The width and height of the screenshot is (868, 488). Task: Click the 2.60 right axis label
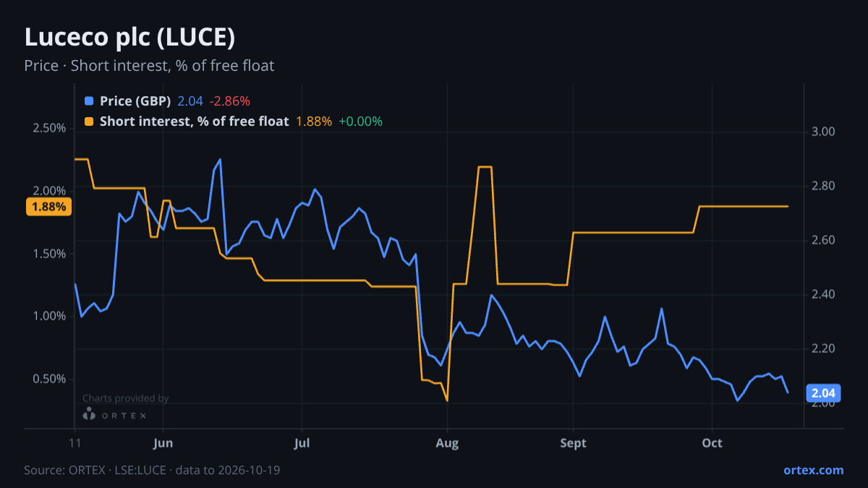(824, 240)
